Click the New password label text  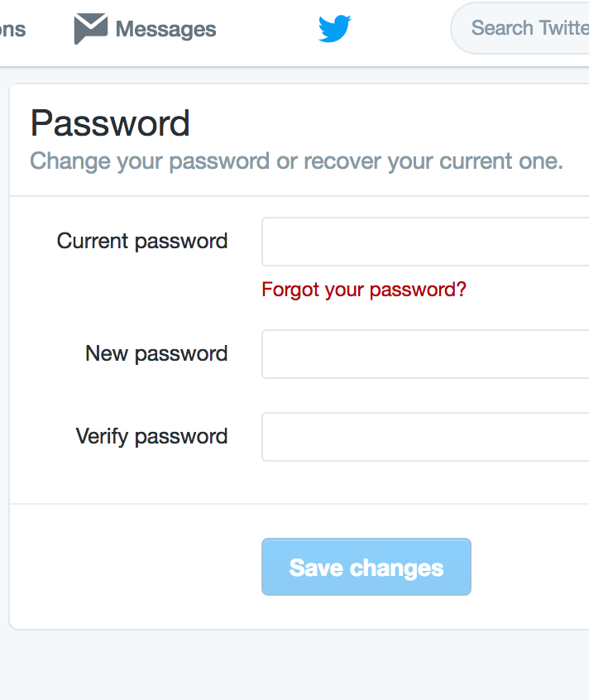tap(156, 354)
